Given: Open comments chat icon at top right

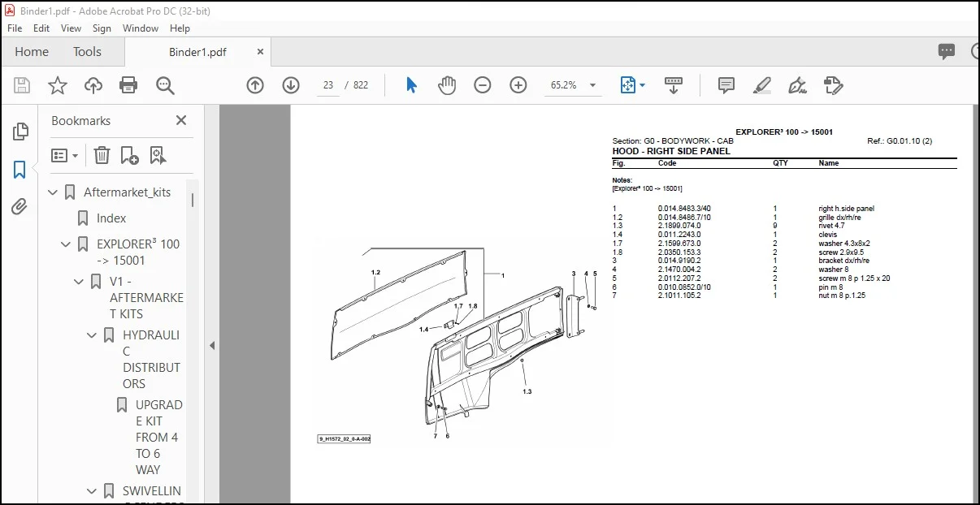Looking at the screenshot, I should coord(947,51).
